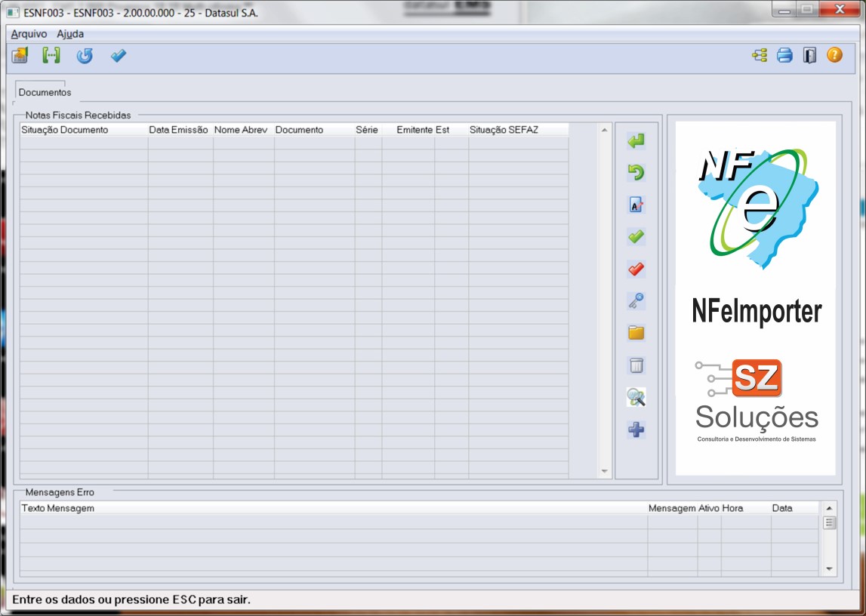Click the blue key icon

click(636, 300)
